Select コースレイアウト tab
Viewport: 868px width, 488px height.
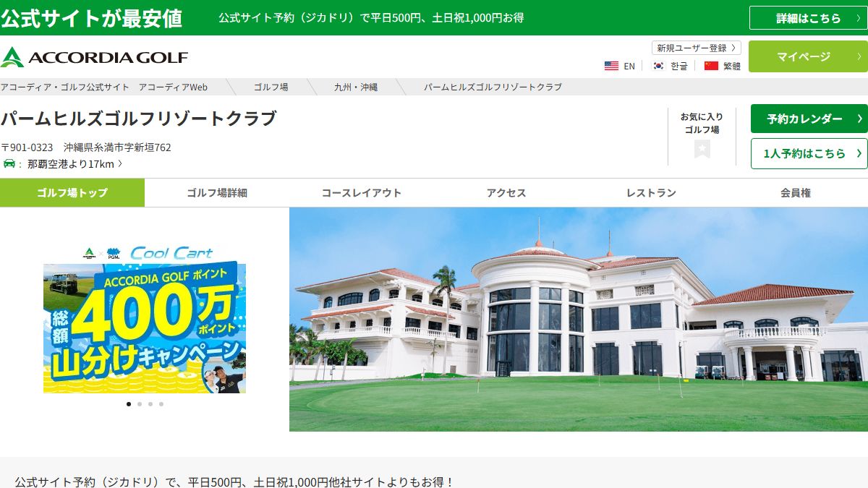point(362,192)
